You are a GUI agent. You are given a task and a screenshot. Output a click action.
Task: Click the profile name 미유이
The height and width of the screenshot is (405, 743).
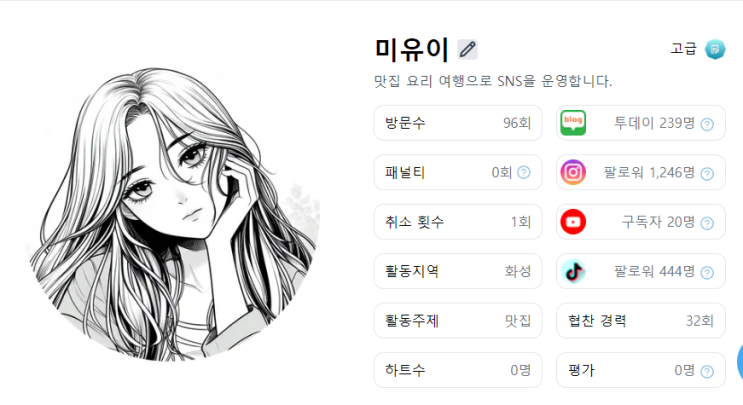pyautogui.click(x=411, y=49)
